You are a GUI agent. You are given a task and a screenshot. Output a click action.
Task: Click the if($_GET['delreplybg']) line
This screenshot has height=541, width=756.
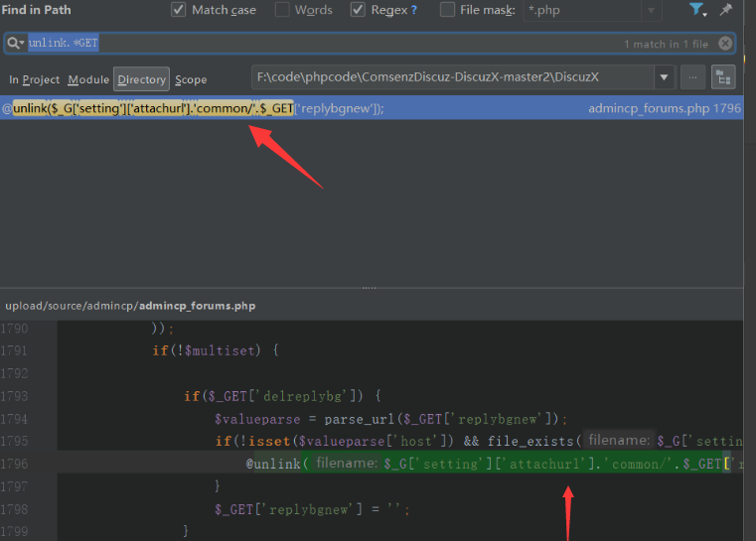click(x=282, y=396)
